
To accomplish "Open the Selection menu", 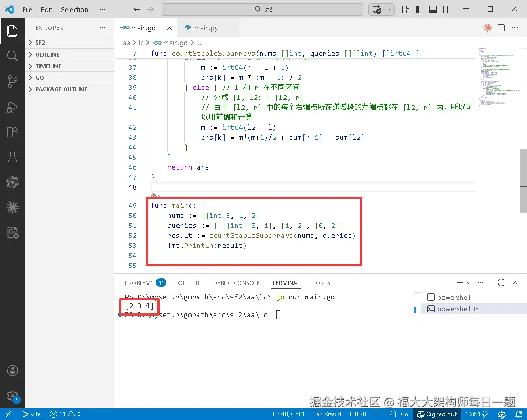I will (x=75, y=10).
